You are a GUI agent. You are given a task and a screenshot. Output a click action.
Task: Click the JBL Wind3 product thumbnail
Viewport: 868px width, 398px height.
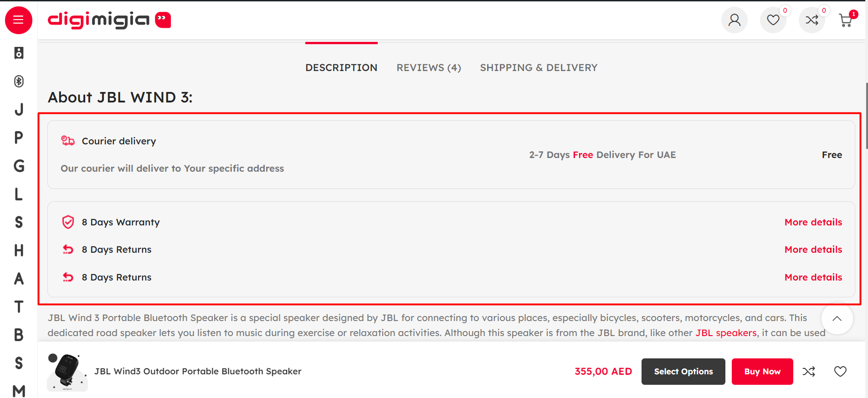point(67,372)
